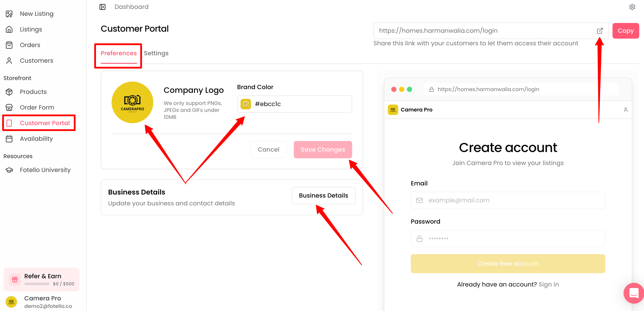The image size is (644, 311).
Task: Open New Listing from sidebar
Action: click(36, 14)
